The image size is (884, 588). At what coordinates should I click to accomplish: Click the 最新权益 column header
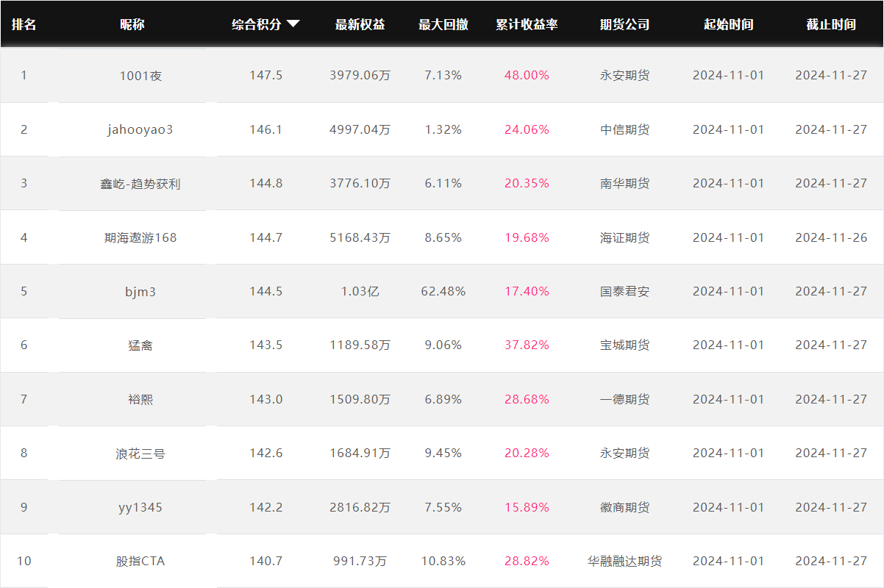(360, 24)
